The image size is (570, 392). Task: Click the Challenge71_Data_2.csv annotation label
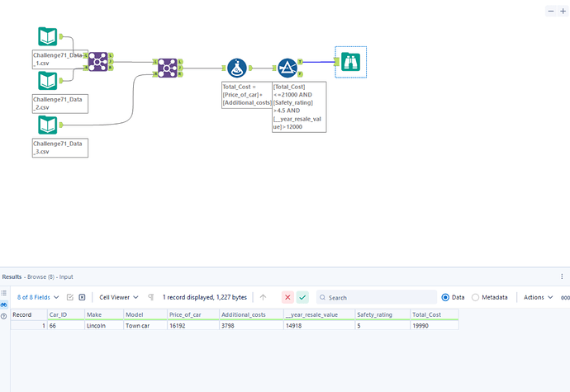click(60, 103)
